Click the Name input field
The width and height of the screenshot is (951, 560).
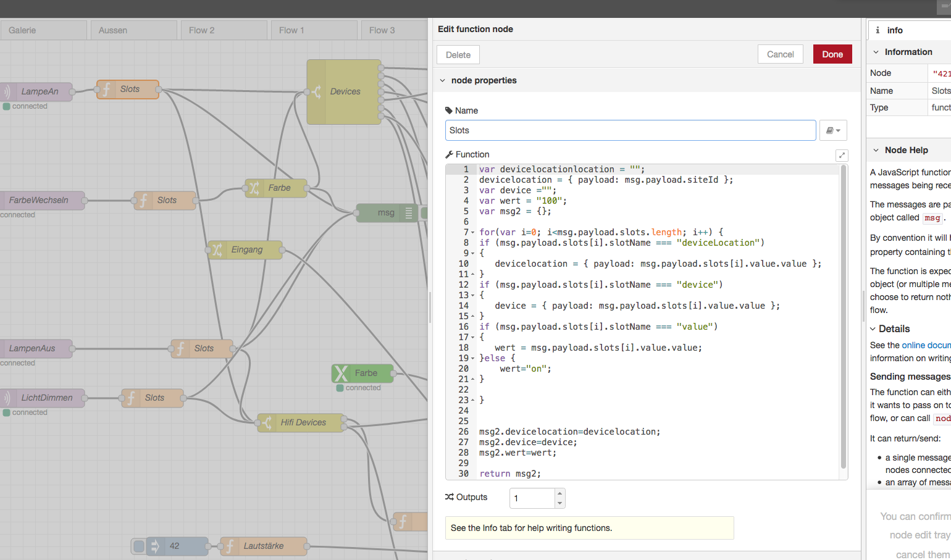pyautogui.click(x=630, y=130)
